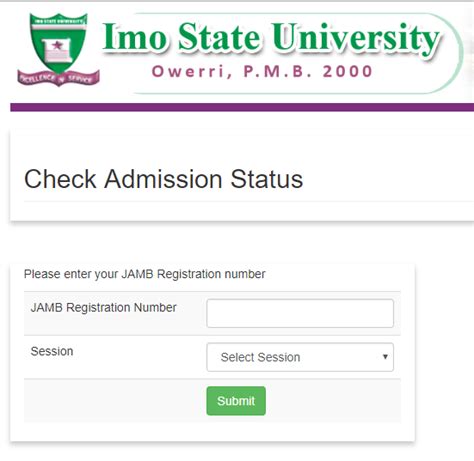Click the purple divider bar under header
Viewport: 474px width, 461px height.
coord(242,107)
